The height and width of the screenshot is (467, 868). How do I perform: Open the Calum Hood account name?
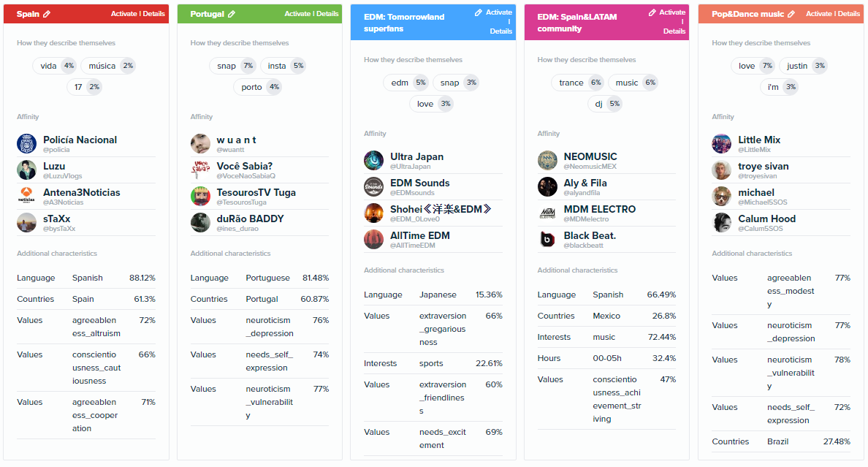(x=767, y=219)
